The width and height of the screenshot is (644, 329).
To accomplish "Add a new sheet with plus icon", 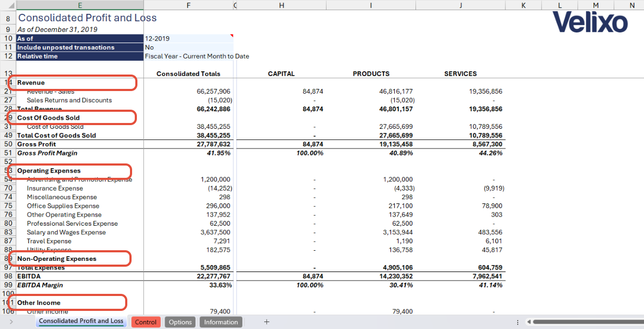I will 267,322.
